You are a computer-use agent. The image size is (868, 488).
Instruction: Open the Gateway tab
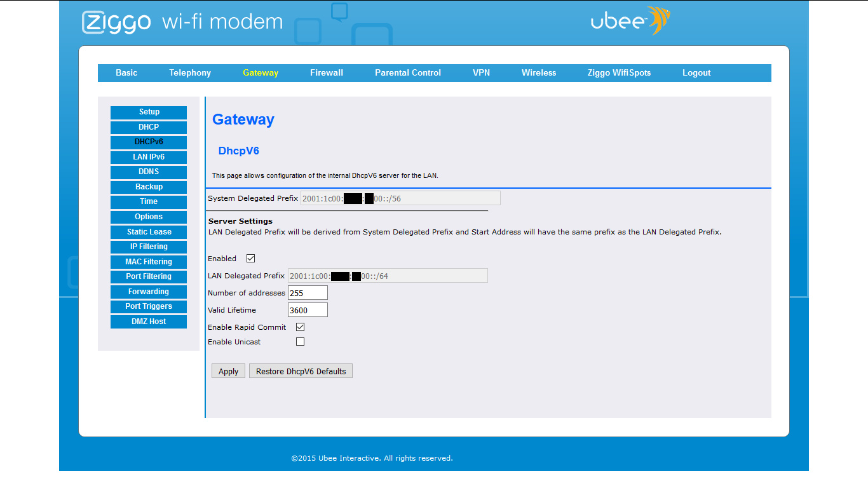point(261,73)
